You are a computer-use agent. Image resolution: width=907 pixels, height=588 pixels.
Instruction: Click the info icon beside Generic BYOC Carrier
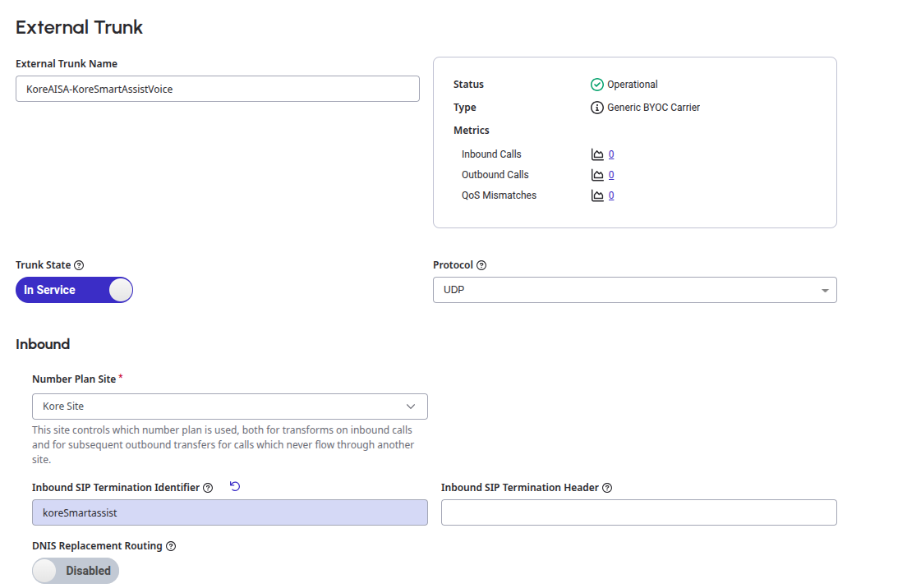coord(597,108)
